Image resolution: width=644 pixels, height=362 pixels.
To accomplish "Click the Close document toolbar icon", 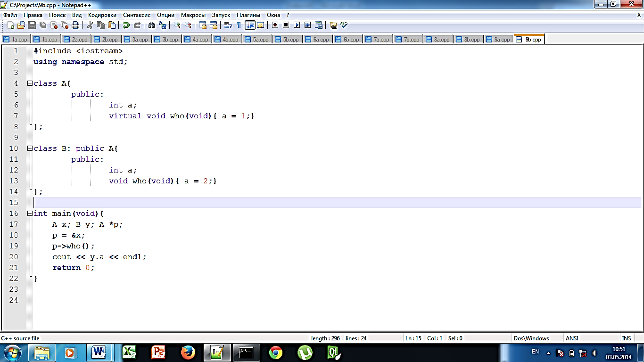I will [x=54, y=25].
